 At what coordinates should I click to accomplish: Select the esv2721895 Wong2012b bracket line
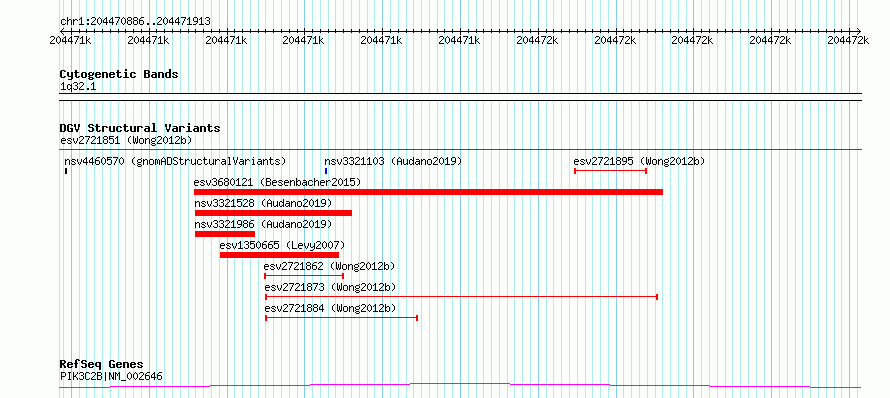pyautogui.click(x=611, y=171)
